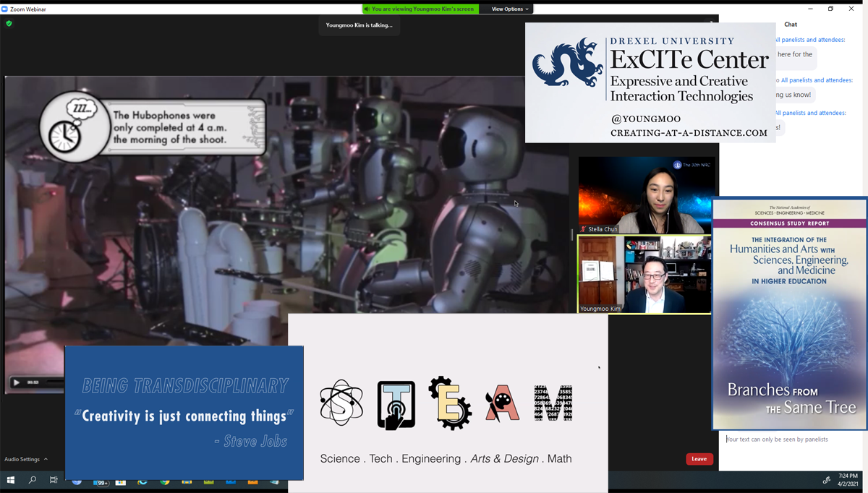Open the Mail app with 99+ badge

(101, 481)
